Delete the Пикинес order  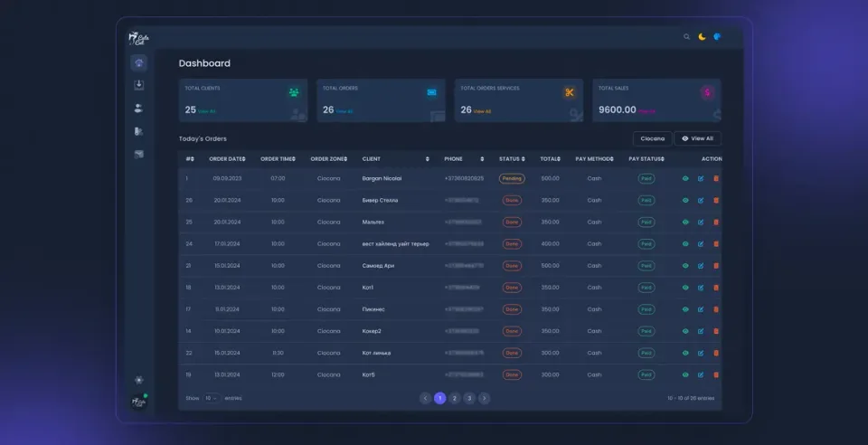[716, 309]
